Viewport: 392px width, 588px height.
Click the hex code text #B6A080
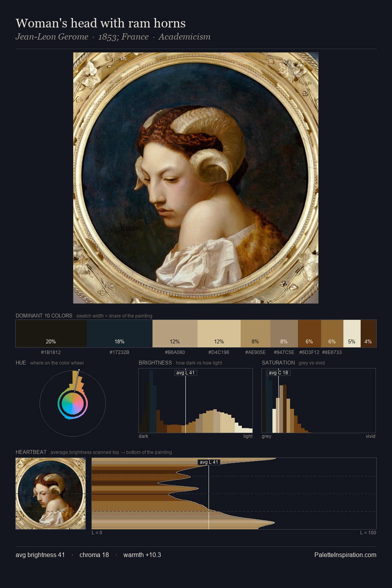[175, 352]
